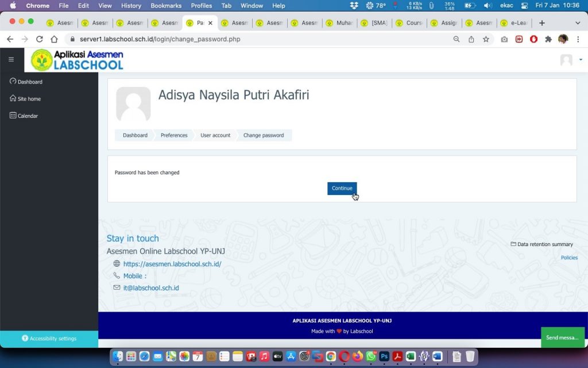
Task: Expand the tab search chevron
Action: click(x=578, y=23)
